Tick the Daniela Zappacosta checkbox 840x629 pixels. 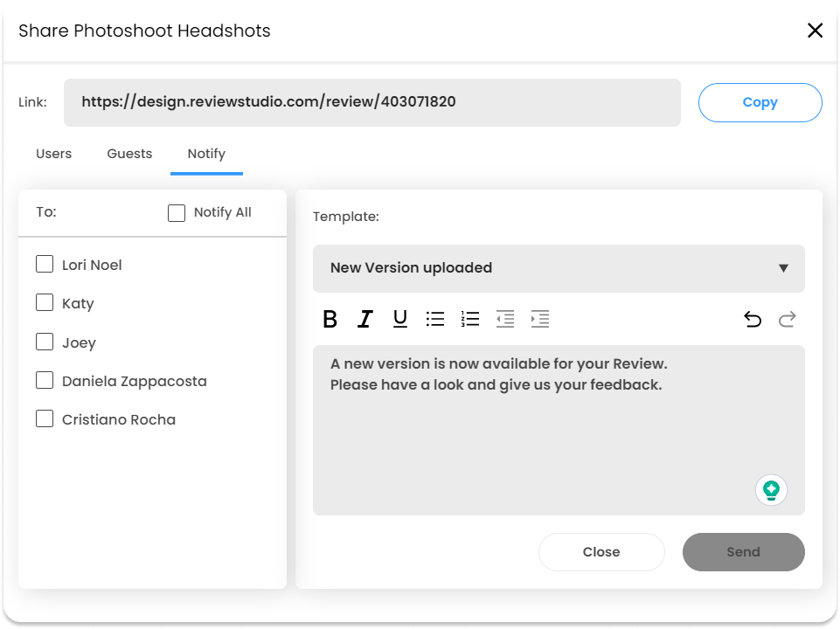[x=45, y=380]
